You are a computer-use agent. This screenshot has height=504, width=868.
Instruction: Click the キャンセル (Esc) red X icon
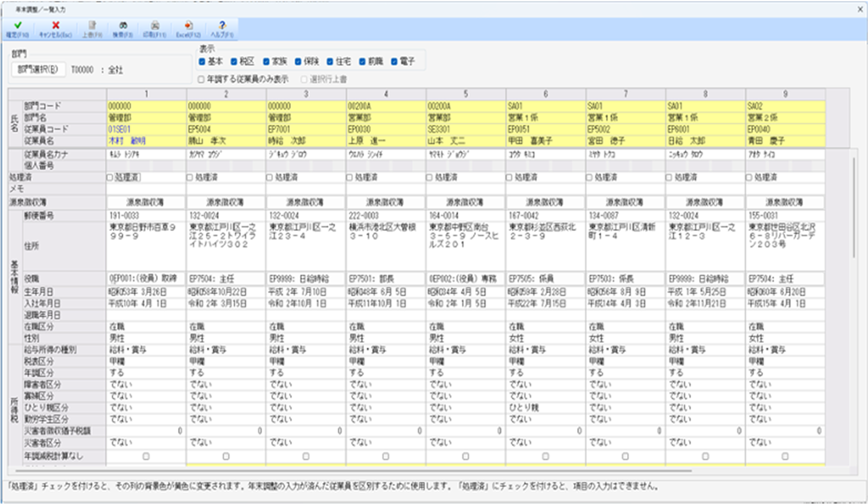pos(55,25)
